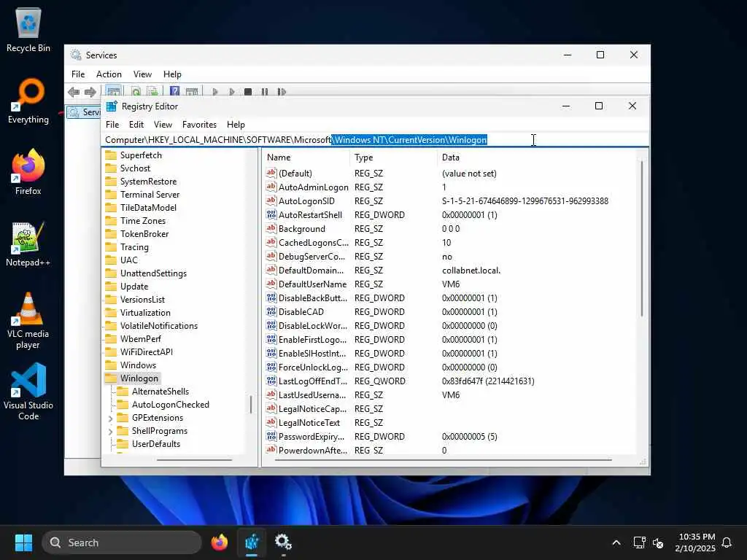Click Registry Editor icon on taskbar
This screenshot has width=747, height=560.
point(252,542)
